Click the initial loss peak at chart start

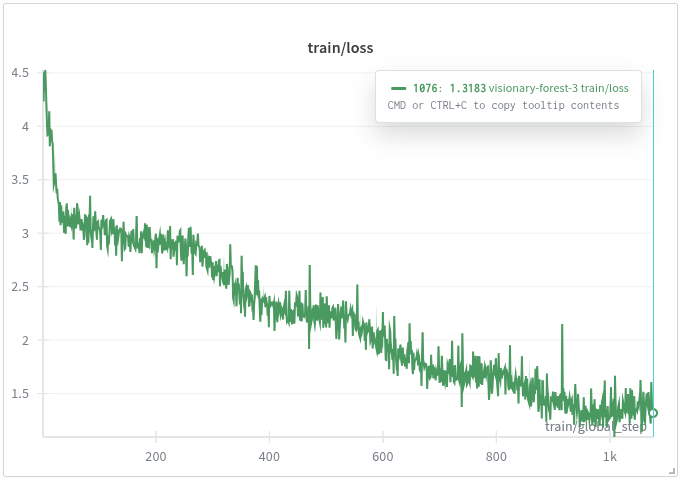tap(45, 72)
